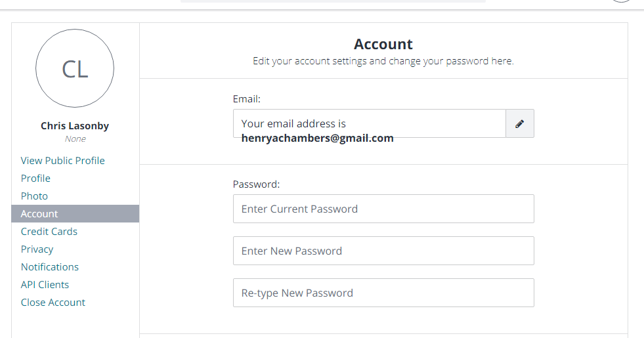This screenshot has height=338, width=644.
Task: Click the Close Account link
Action: click(53, 303)
